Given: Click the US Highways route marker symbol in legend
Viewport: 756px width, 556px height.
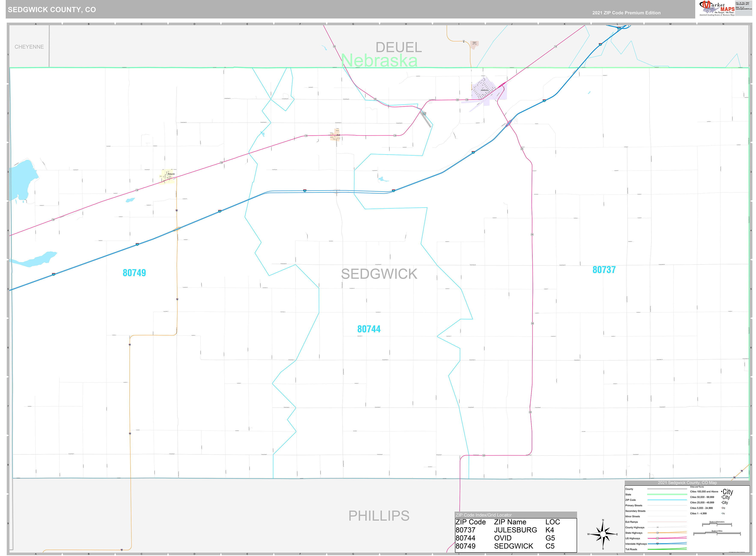Looking at the screenshot, I should tap(658, 538).
